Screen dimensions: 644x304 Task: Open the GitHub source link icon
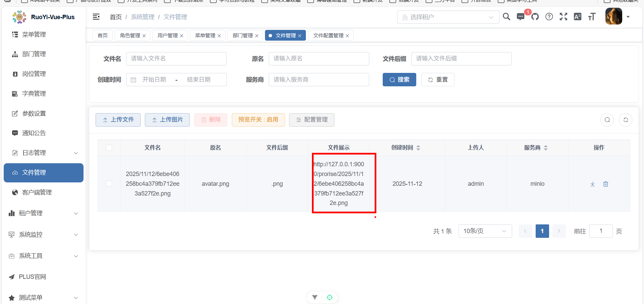point(535,17)
